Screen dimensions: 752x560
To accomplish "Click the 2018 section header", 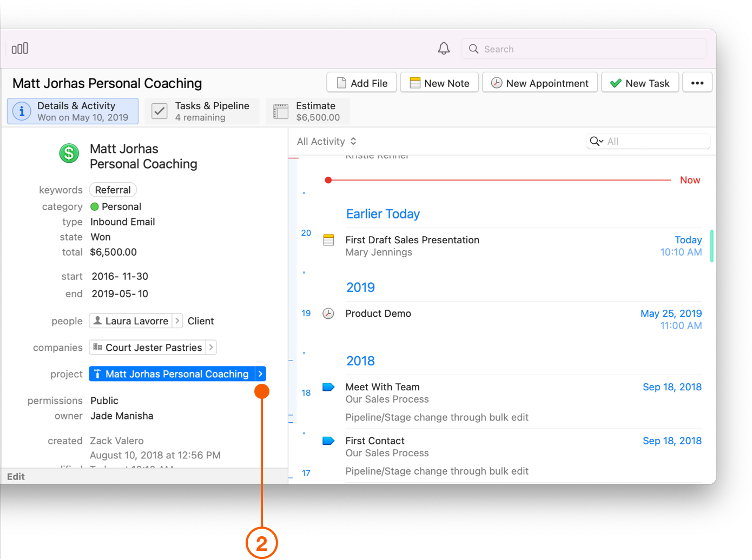I will pos(361,361).
